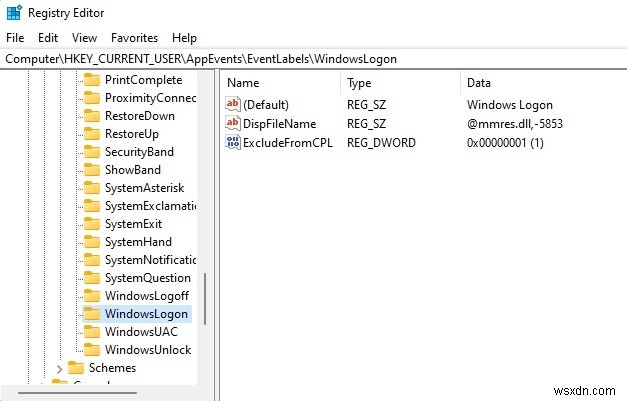Screen dimensions: 627x401
Task: Click the registry path address bar
Action: coord(314,59)
